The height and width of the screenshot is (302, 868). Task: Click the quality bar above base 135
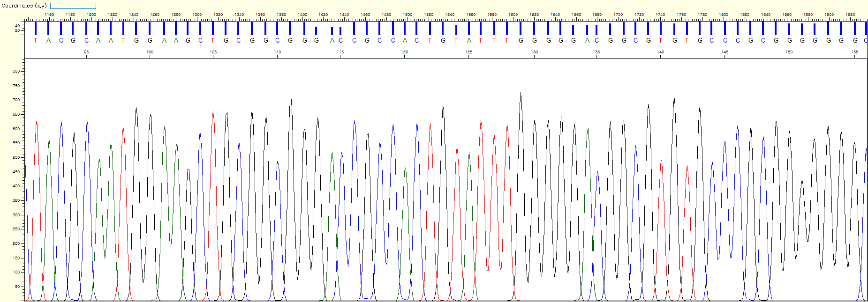596,29
